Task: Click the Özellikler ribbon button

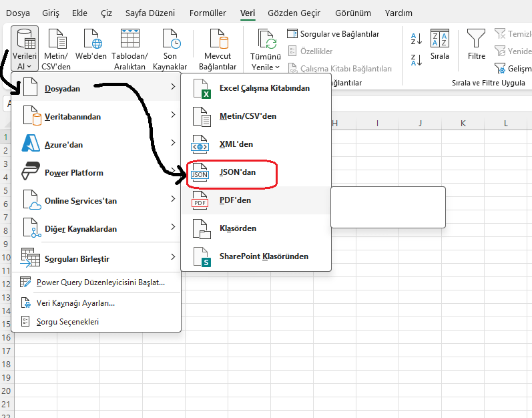Action: [x=310, y=51]
